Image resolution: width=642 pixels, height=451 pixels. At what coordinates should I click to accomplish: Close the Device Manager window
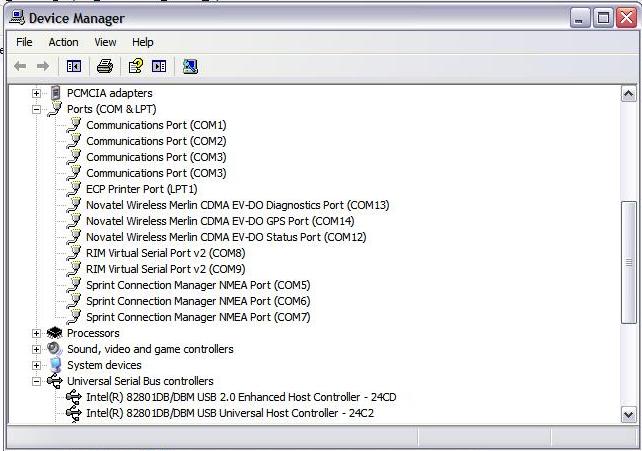click(x=627, y=18)
